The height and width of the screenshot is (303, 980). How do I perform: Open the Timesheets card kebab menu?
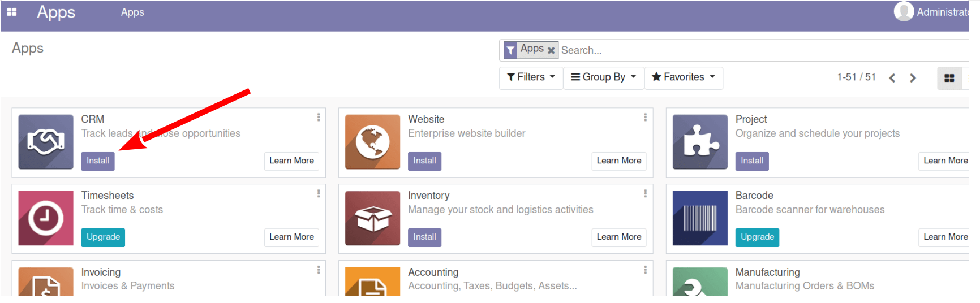coord(319,194)
